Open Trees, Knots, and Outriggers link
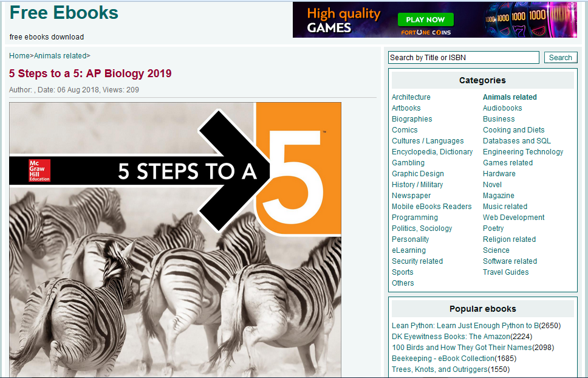Viewport: 588px width, 378px height. (x=440, y=369)
